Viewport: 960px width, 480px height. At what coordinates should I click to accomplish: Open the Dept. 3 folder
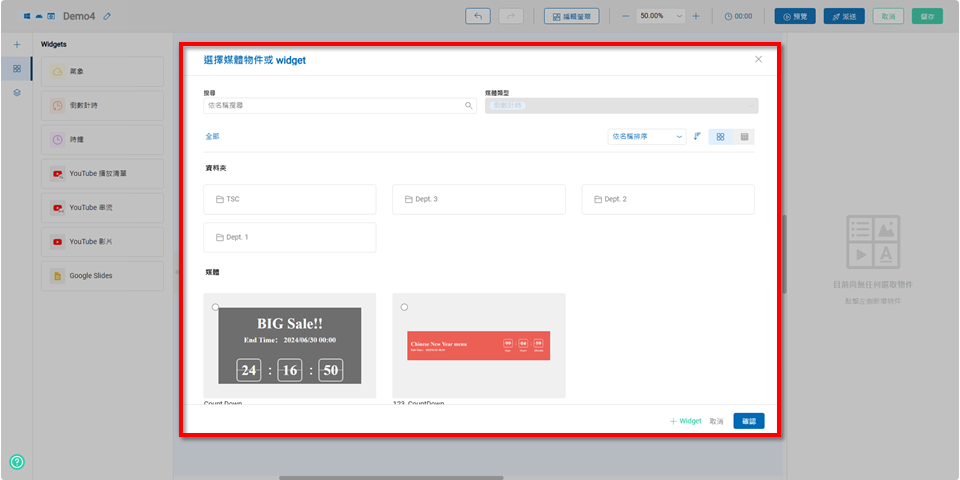coord(478,199)
